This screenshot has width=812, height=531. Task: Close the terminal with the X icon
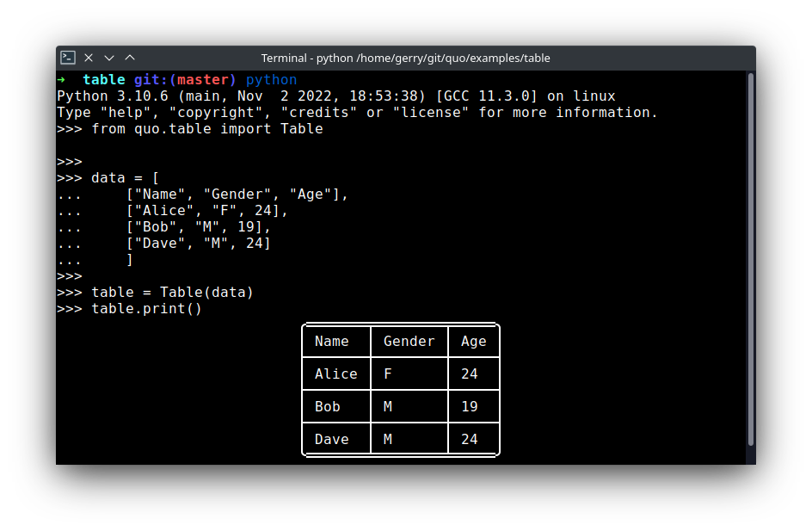(89, 58)
